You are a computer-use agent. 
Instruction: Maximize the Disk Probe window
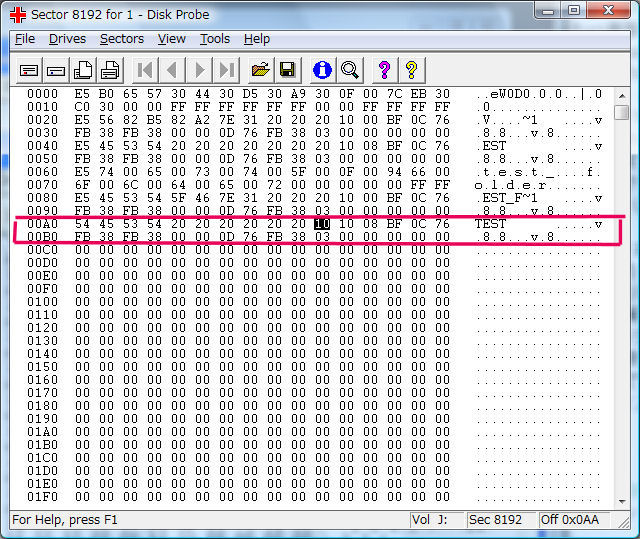click(574, 10)
